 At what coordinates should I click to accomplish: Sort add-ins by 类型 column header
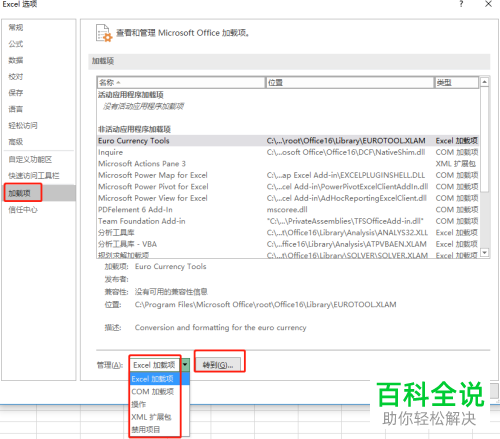456,82
